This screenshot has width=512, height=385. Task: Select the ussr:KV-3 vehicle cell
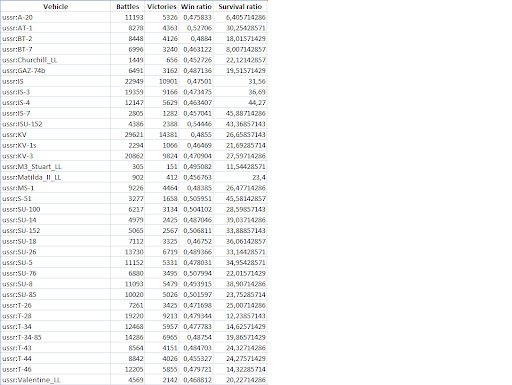tap(55, 156)
